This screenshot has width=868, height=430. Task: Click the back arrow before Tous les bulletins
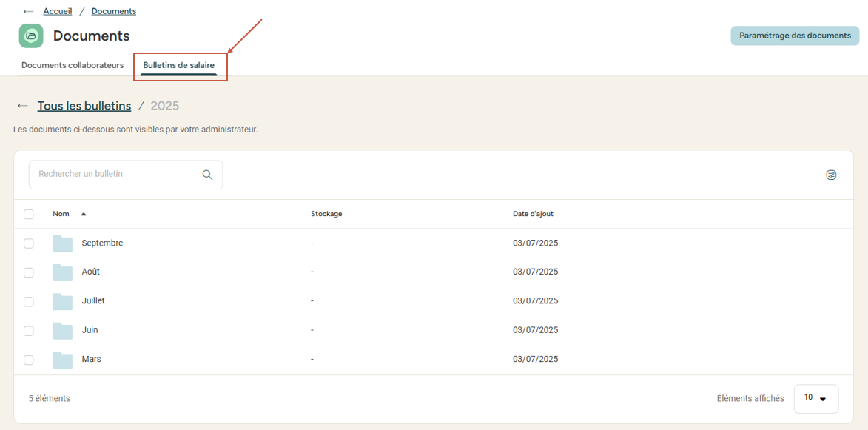(23, 106)
